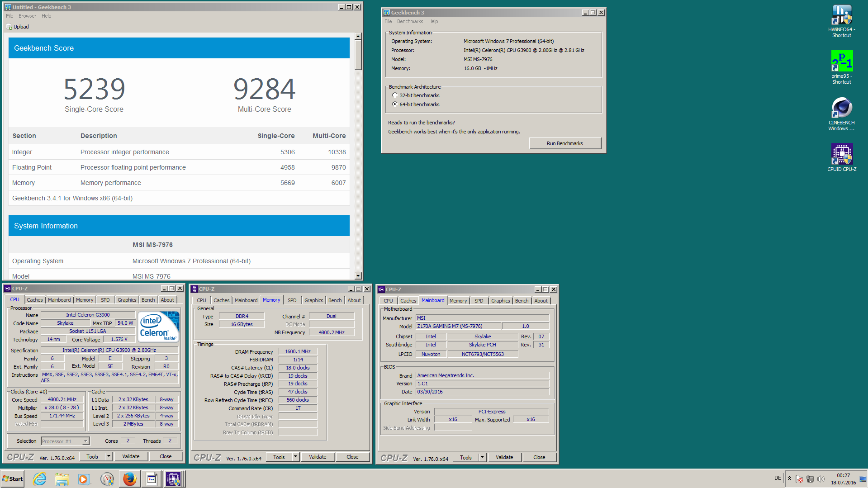Screen dimensions: 868x488
Task: Click the single-core score 5239
Action: point(94,89)
